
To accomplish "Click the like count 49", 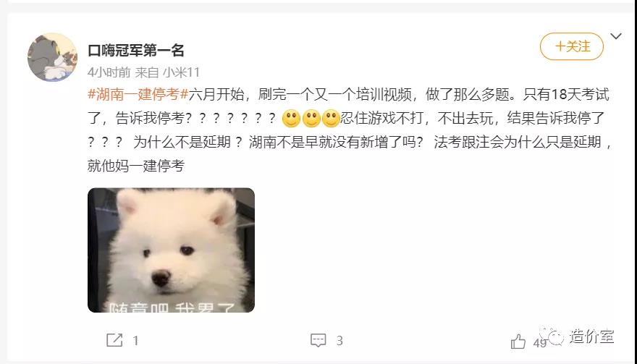I will [540, 343].
